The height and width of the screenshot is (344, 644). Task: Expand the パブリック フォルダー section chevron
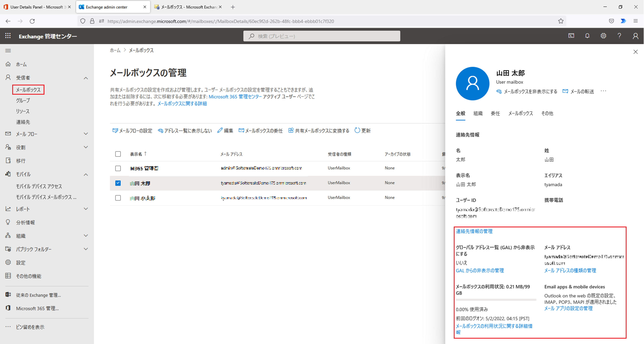point(86,249)
